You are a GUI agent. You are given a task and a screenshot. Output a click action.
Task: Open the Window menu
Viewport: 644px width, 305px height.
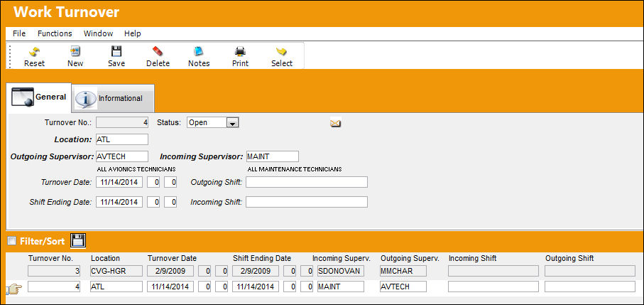point(98,33)
